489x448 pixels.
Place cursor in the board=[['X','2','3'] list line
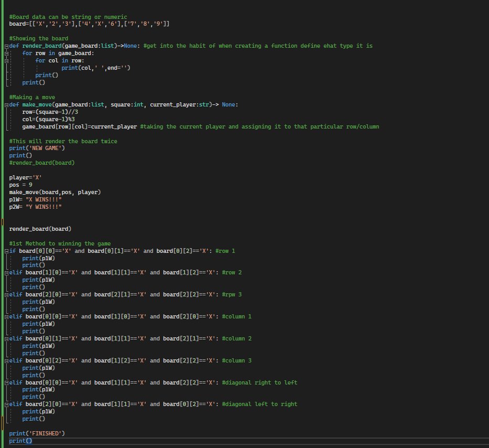click(89, 24)
